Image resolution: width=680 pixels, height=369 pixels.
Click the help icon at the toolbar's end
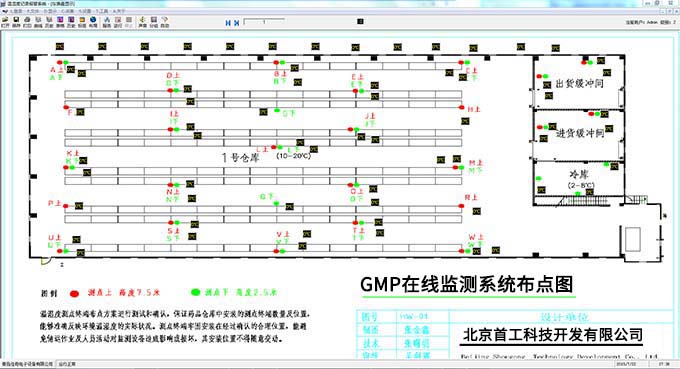tap(165, 20)
